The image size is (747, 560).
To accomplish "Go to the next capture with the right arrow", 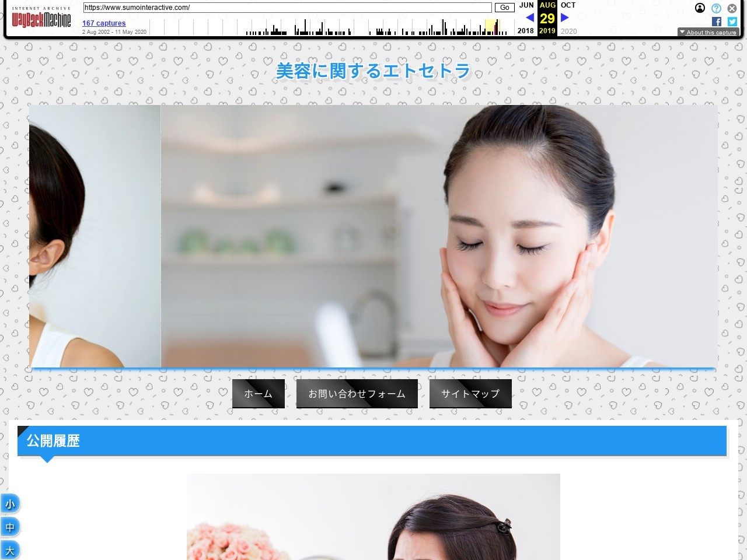I will [564, 17].
